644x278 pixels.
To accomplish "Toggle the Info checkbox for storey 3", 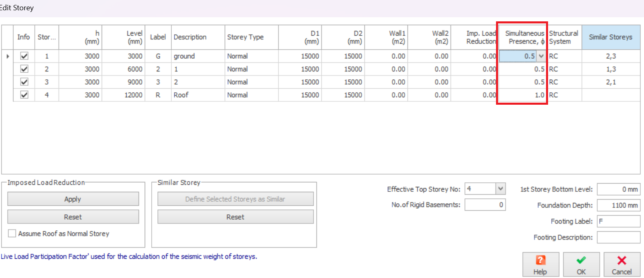I will tap(24, 82).
